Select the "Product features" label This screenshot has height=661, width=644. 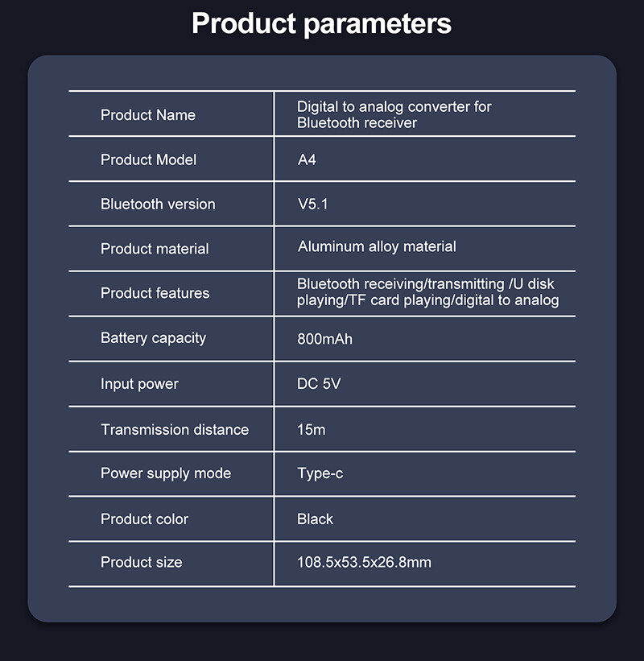point(155,293)
